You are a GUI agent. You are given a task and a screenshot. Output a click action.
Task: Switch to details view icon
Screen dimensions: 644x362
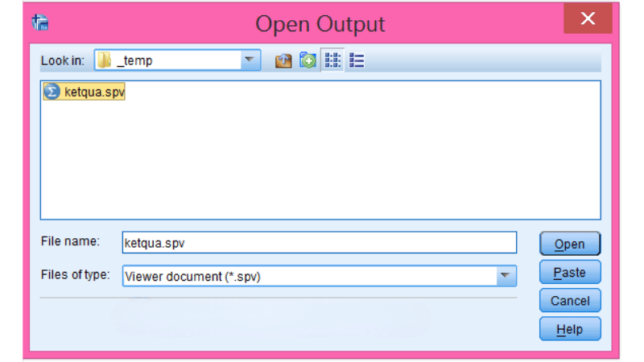point(357,61)
